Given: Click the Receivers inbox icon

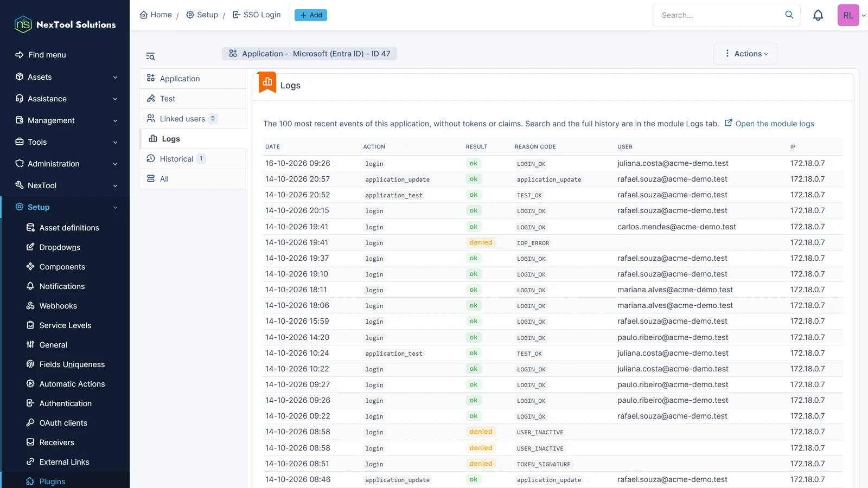Looking at the screenshot, I should [x=30, y=442].
